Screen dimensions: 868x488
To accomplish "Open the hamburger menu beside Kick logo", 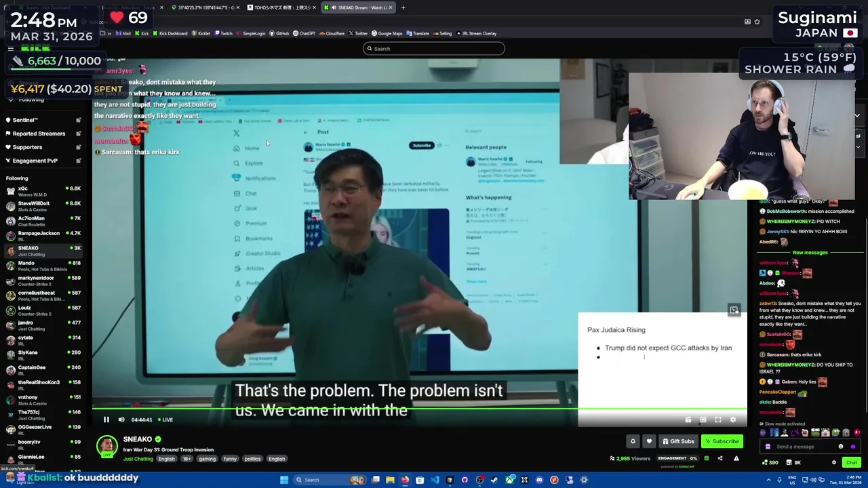I will point(11,48).
